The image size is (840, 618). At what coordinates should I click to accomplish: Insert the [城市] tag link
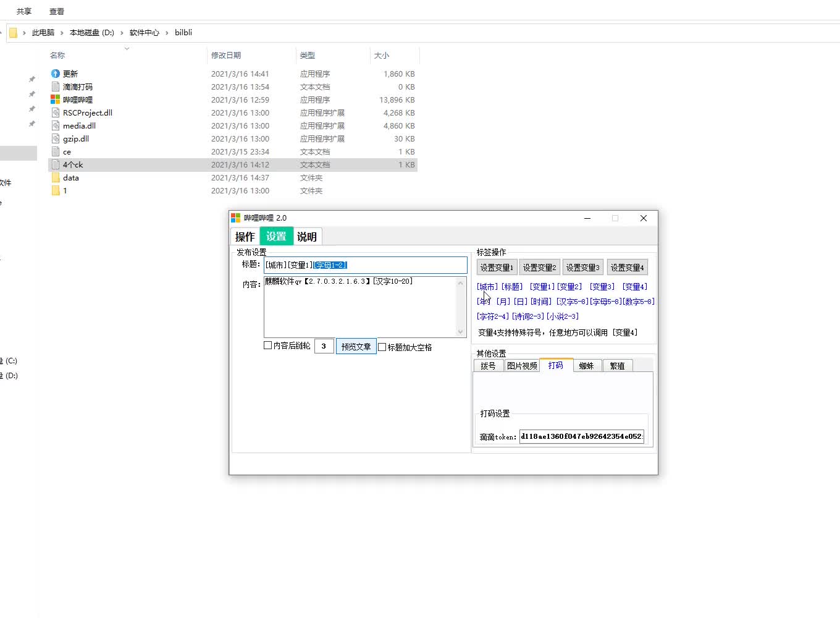click(487, 287)
